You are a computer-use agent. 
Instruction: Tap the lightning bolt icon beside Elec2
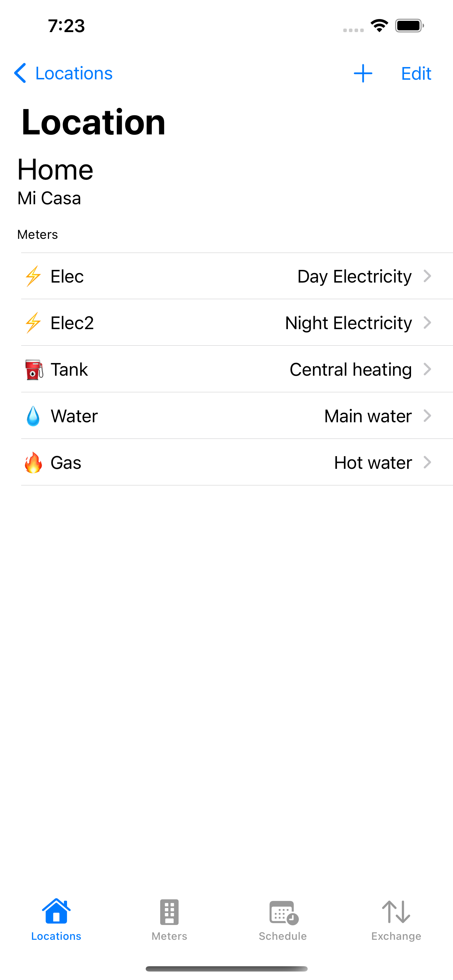[33, 322]
